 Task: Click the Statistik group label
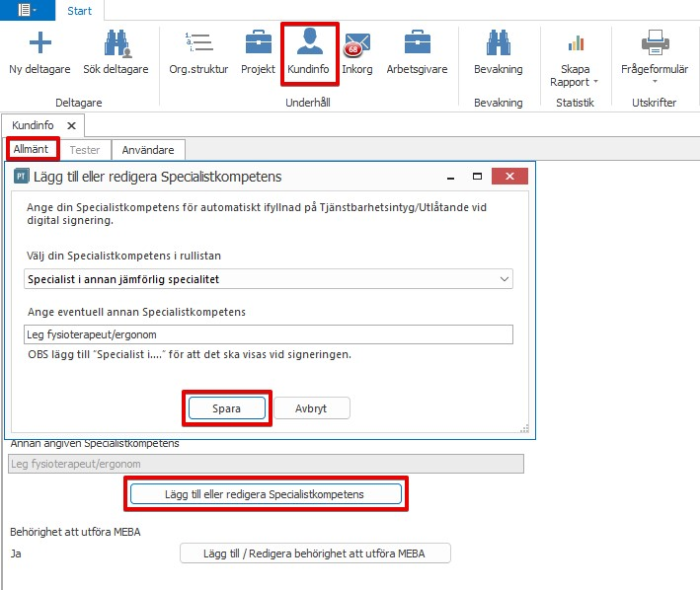pyautogui.click(x=575, y=103)
